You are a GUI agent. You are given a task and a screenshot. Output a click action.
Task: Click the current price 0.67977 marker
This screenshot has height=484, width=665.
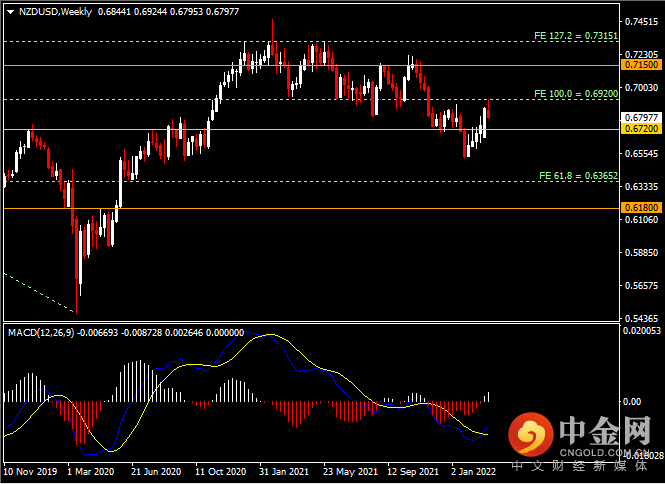point(641,118)
